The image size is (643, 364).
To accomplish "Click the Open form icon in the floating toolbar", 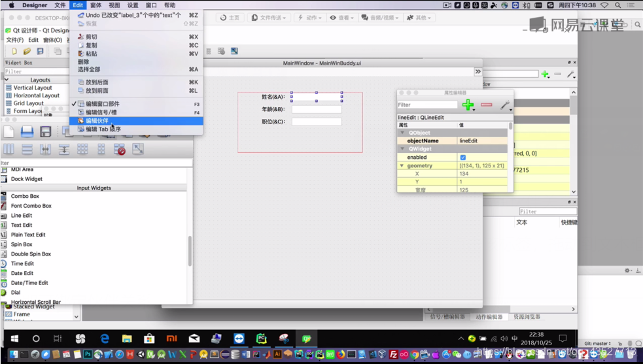I will coord(27,131).
